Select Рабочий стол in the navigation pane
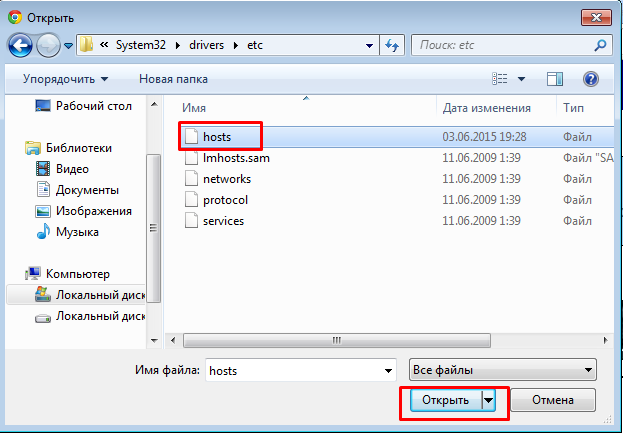The height and width of the screenshot is (433, 623). pos(84,106)
